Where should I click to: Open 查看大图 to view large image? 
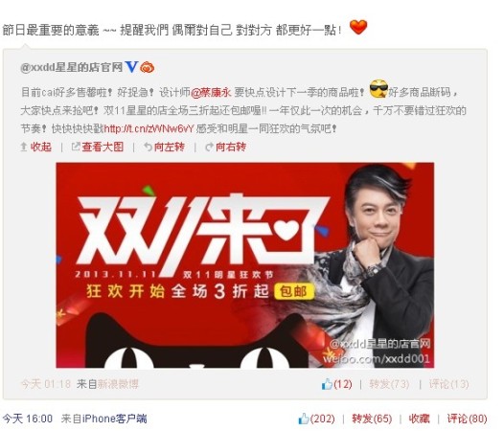click(98, 147)
